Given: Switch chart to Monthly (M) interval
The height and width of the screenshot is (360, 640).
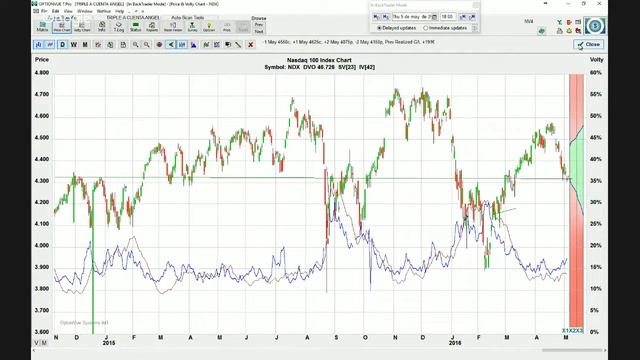Looking at the screenshot, I should tap(85, 44).
